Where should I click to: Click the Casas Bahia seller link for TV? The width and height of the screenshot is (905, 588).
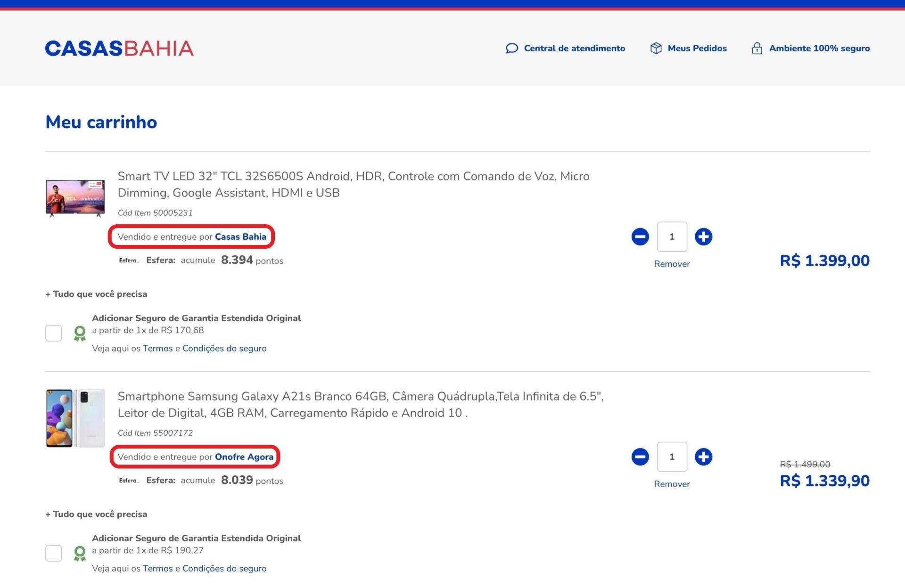click(240, 237)
